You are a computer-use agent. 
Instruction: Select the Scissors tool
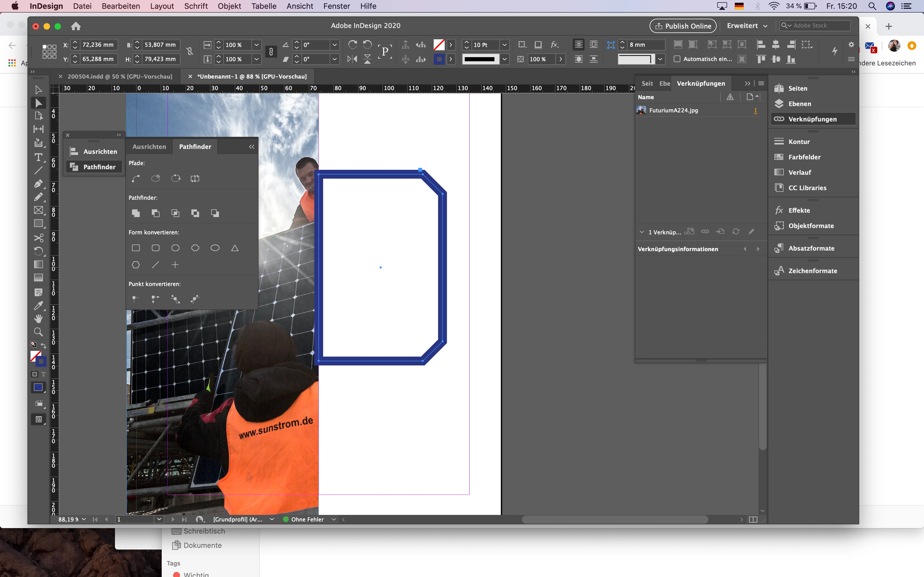(x=38, y=238)
